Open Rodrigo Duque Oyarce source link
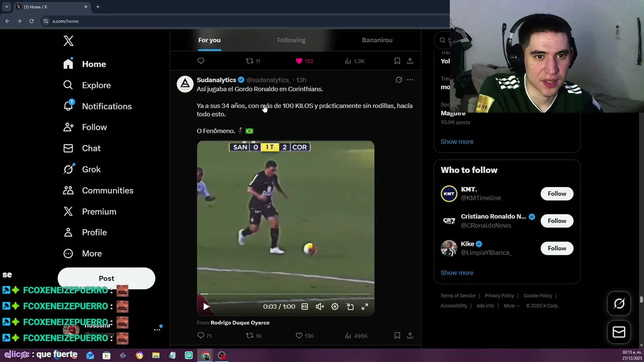The image size is (644, 362). click(240, 323)
